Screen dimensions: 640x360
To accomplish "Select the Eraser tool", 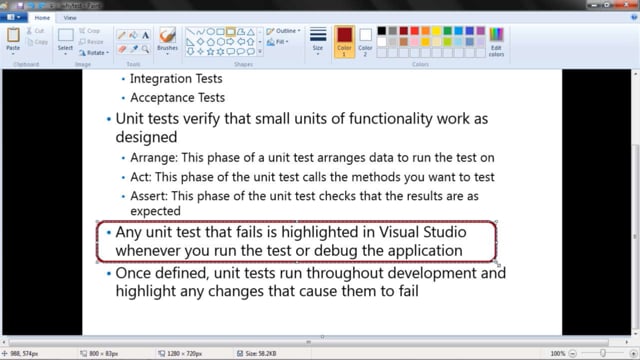I will click(122, 49).
